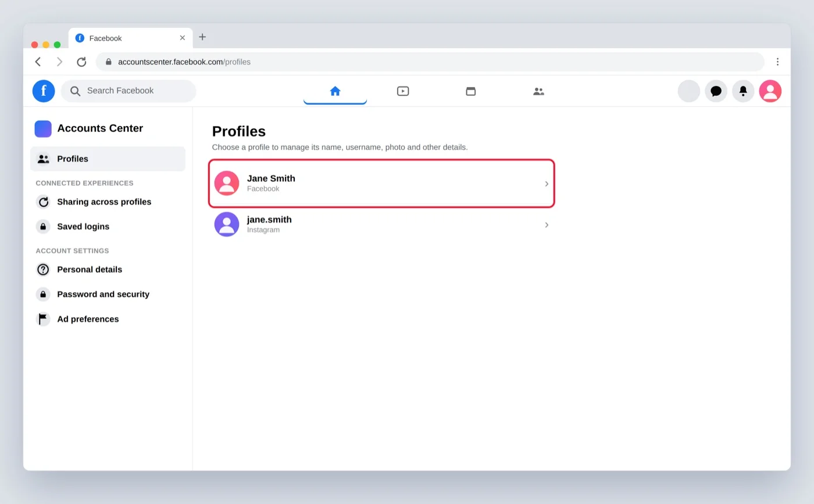Click the Accounts Center heading
814x504 pixels.
[100, 128]
